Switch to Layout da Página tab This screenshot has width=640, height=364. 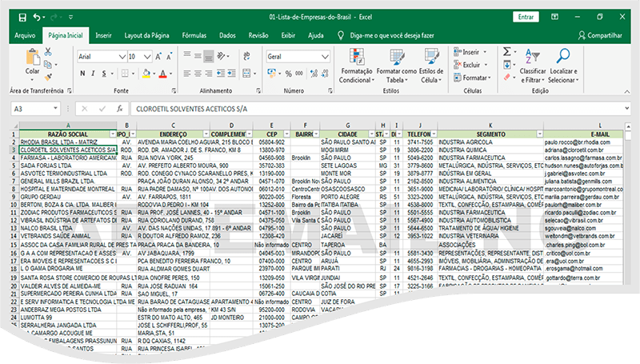click(146, 35)
